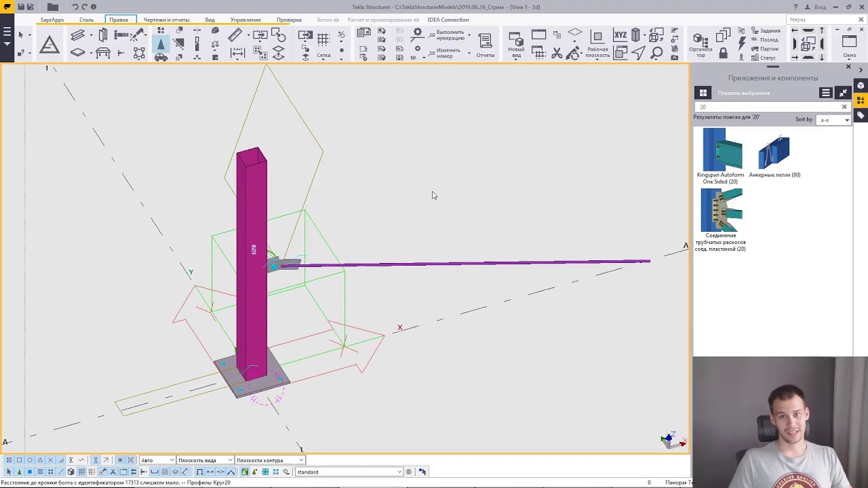
Task: Click the help question mark icon
Action: tap(795, 7)
